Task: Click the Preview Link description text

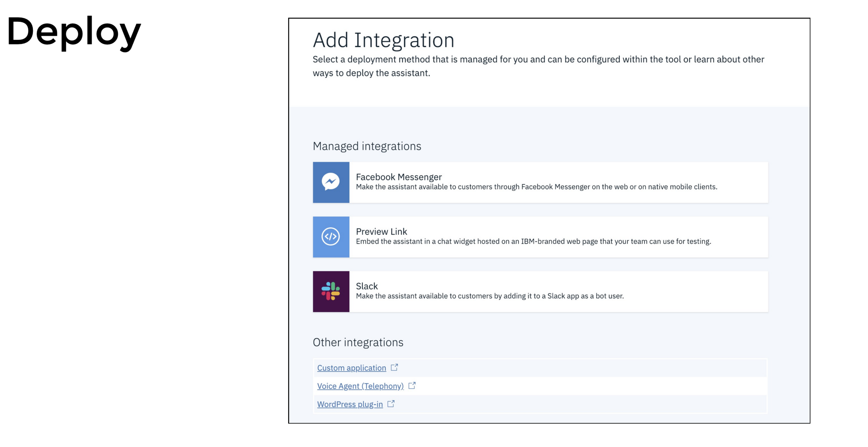Action: 533,242
